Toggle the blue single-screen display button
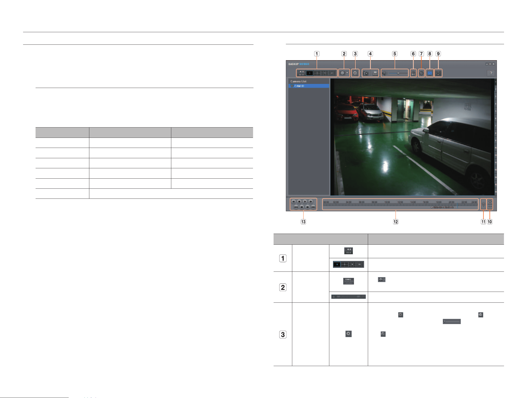Viewport: 532px width, 398px height. pos(430,73)
